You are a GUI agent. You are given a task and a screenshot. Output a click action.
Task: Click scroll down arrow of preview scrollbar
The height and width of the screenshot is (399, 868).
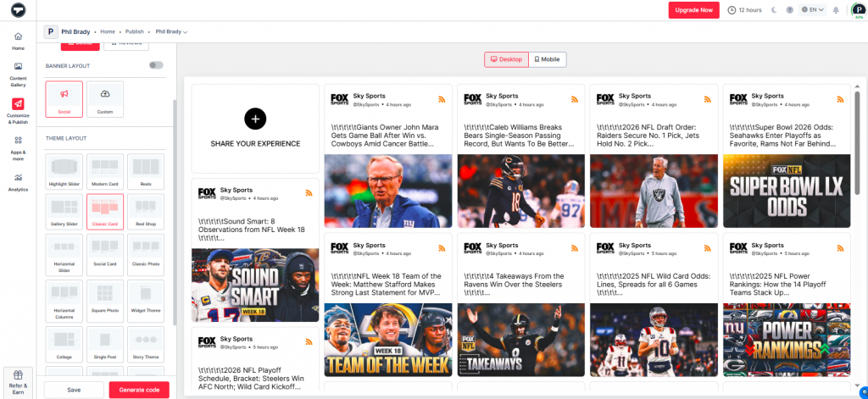tap(857, 385)
